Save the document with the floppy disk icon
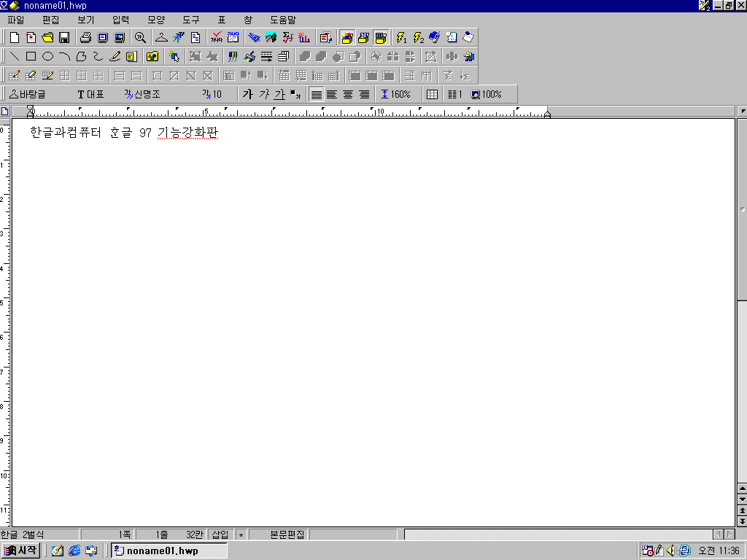The width and height of the screenshot is (747, 560). point(64,37)
